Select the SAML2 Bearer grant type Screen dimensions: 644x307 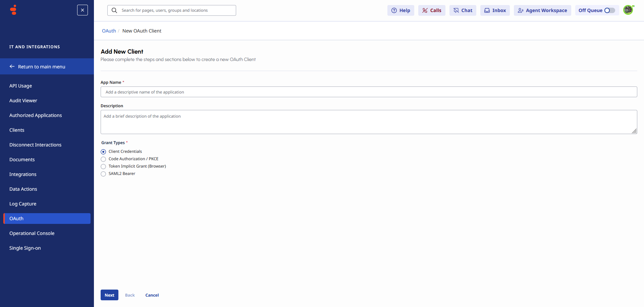[103, 174]
